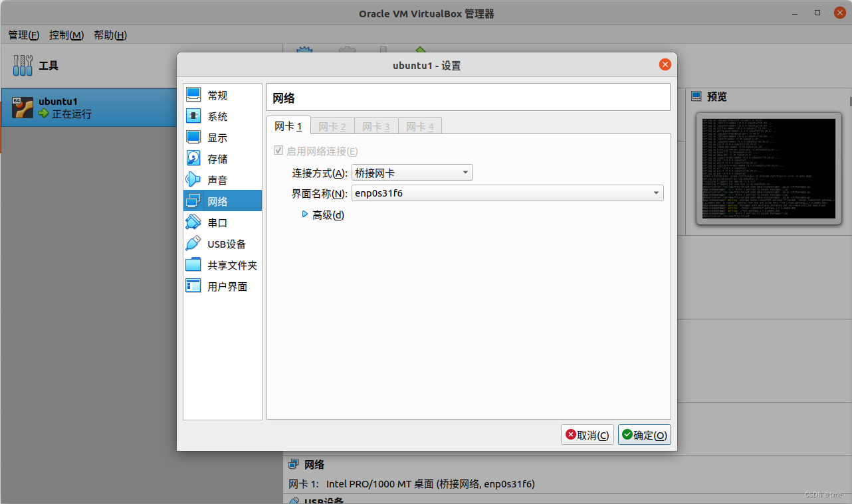Click the 'ubuntu1 - 设置' dialog title

point(427,65)
